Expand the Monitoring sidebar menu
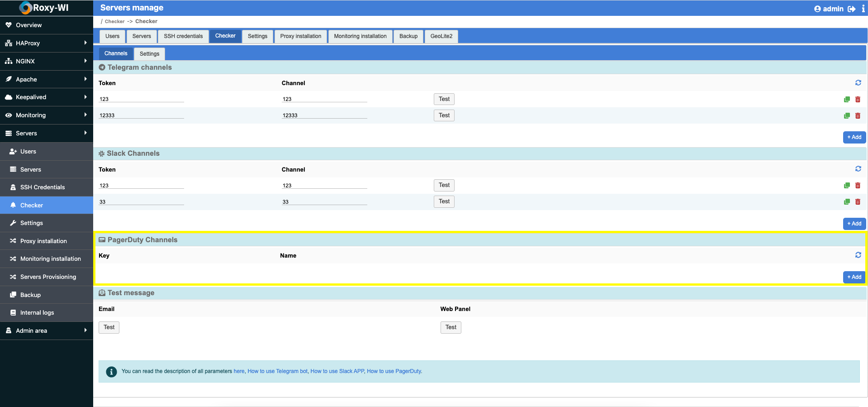 47,115
